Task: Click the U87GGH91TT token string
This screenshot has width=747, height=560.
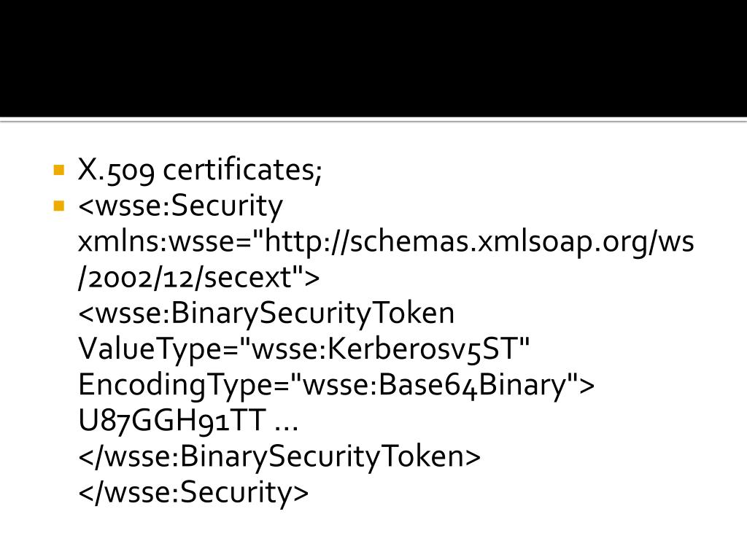Action: coord(172,421)
